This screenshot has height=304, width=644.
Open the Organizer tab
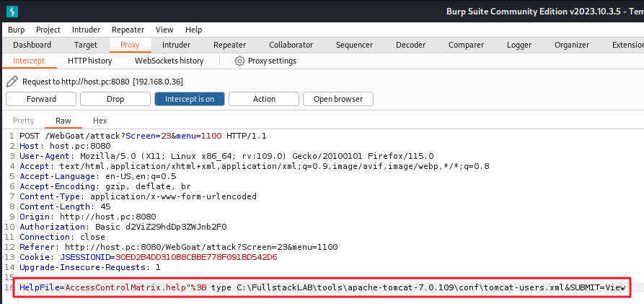(x=572, y=45)
